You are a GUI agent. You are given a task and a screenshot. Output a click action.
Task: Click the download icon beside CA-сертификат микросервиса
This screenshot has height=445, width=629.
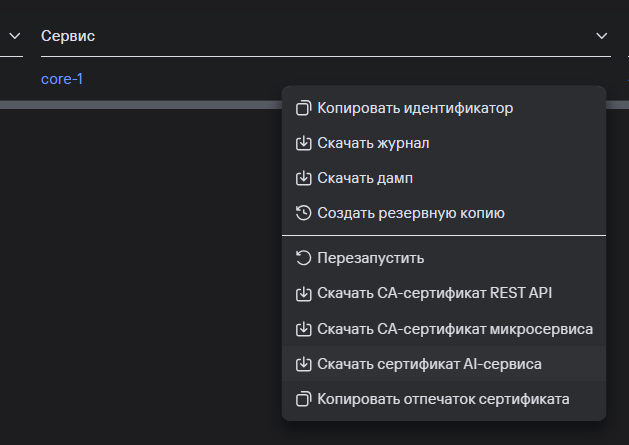coord(303,329)
